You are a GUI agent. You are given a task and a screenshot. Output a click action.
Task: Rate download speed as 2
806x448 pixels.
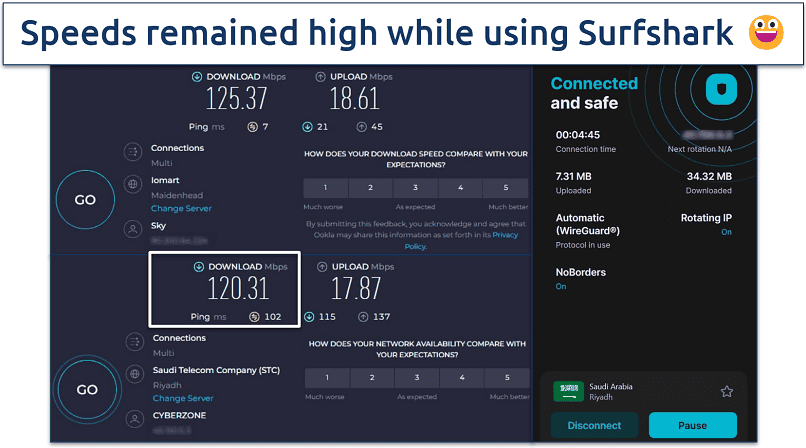pos(370,188)
